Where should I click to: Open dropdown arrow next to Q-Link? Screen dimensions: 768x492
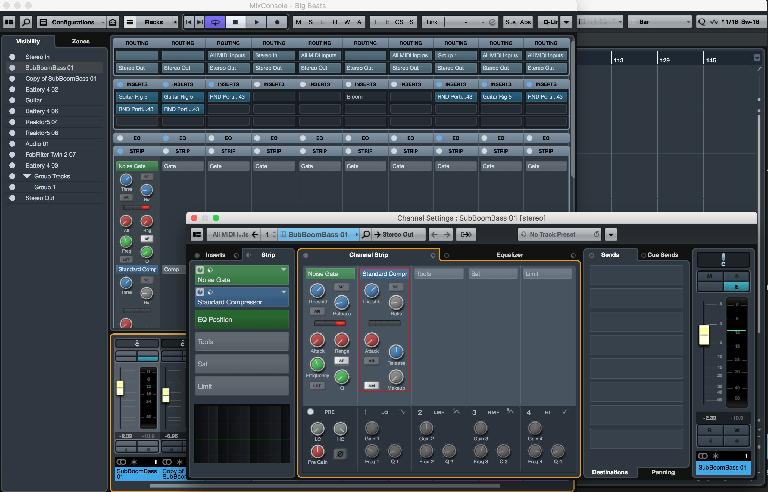(566, 22)
